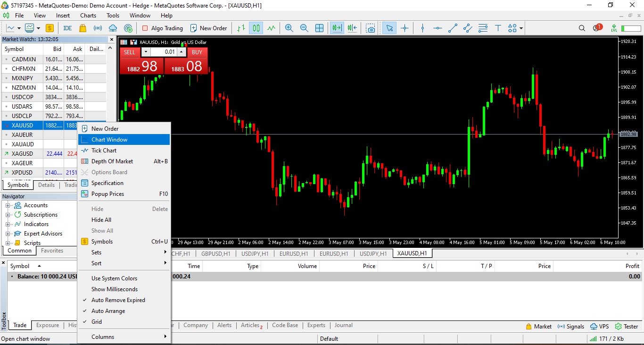Select the horizontal line drawing tool
Screen dimensions: 644x345
438,28
